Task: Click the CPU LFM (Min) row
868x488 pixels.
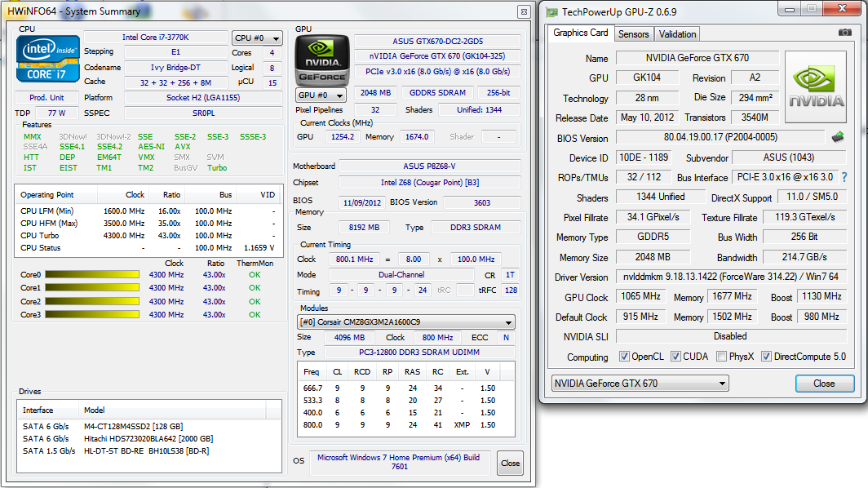Action: pos(148,211)
